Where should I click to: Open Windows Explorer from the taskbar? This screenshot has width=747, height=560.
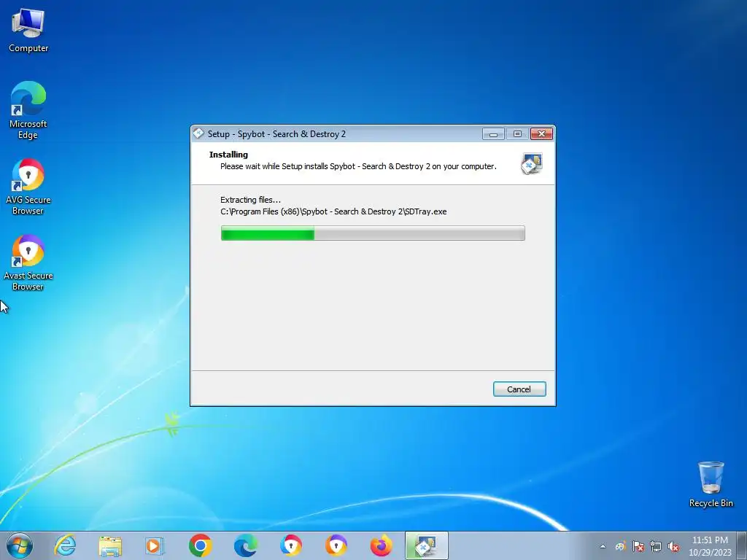pyautogui.click(x=110, y=545)
